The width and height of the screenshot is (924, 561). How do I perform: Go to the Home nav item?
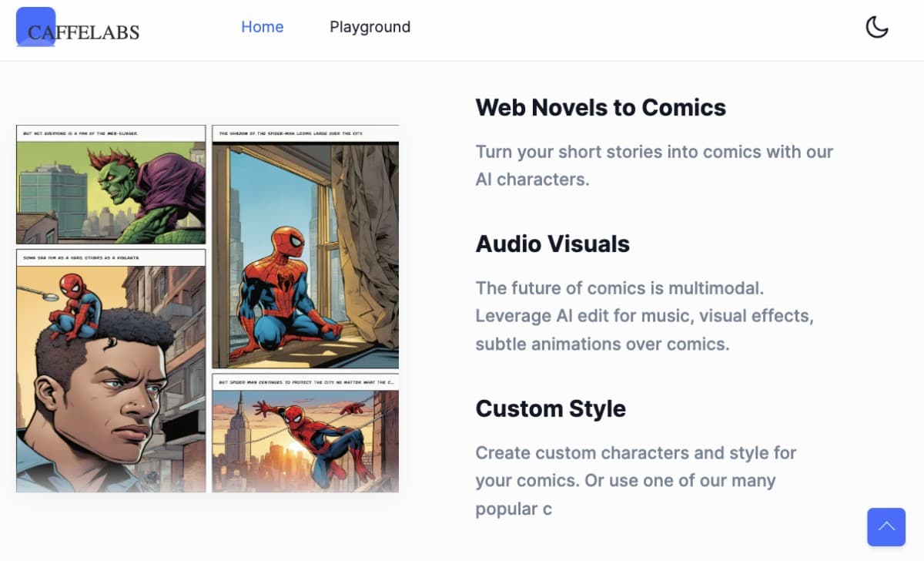[x=263, y=27]
